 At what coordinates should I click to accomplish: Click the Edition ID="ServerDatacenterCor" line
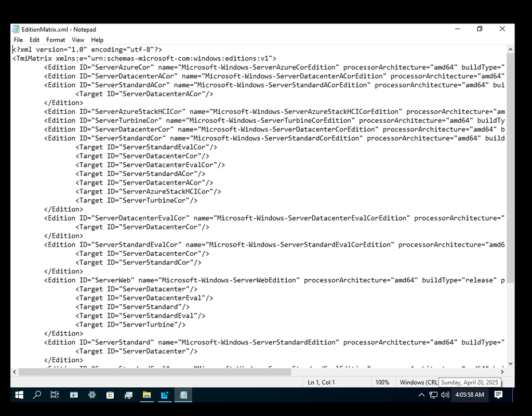tap(274, 129)
